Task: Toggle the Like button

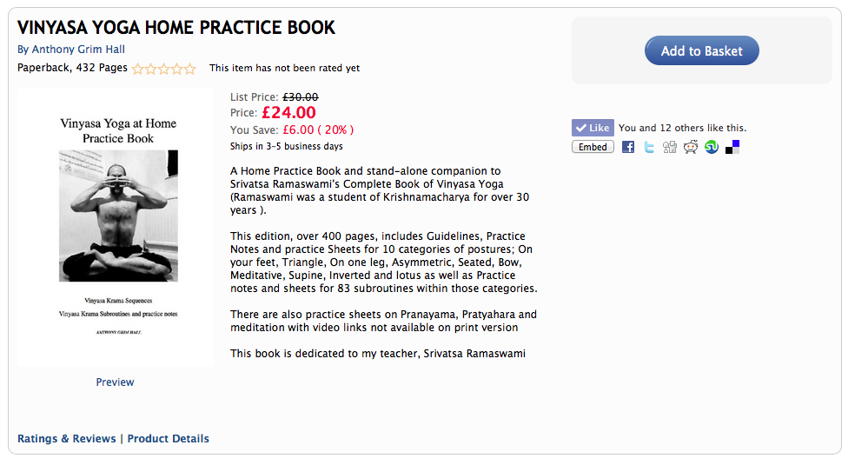Action: click(x=593, y=128)
